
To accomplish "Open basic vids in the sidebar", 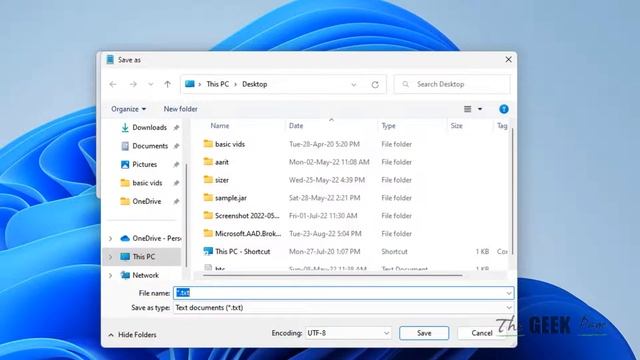I will point(147,183).
